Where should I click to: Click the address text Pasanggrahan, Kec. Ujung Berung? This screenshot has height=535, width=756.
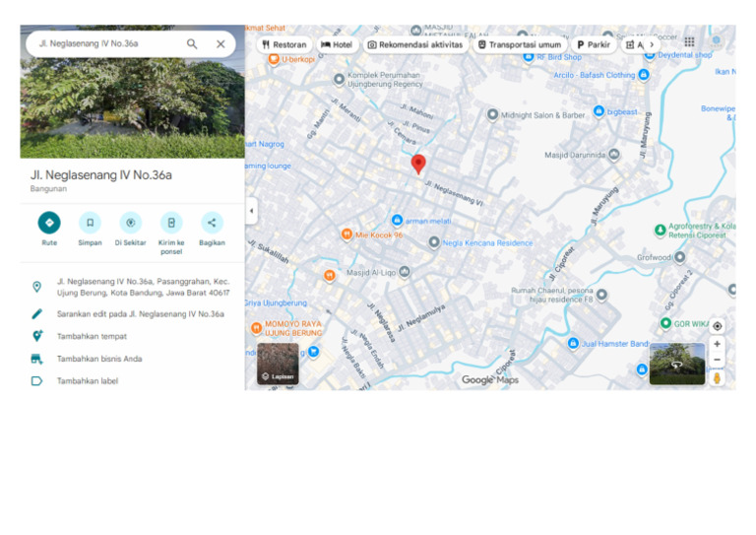143,287
